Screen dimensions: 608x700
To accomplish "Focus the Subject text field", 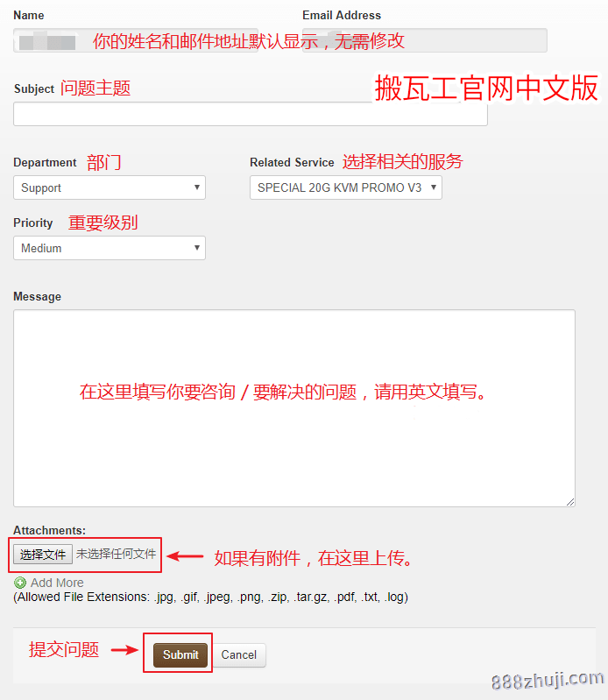I will click(x=250, y=114).
